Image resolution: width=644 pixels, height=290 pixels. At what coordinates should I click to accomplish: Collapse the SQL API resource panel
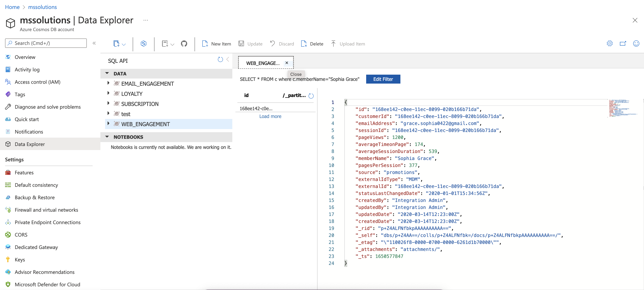tap(228, 59)
